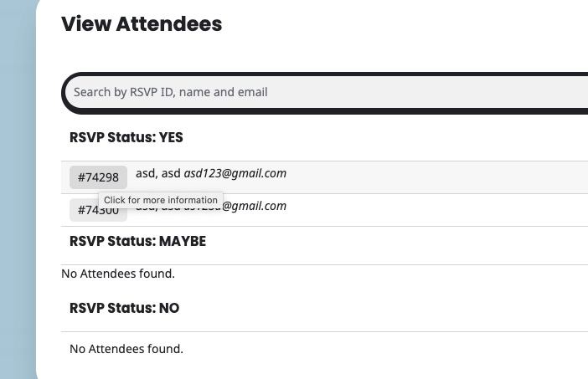Click the word "YES" in first status heading
The width and height of the screenshot is (588, 379).
click(171, 137)
